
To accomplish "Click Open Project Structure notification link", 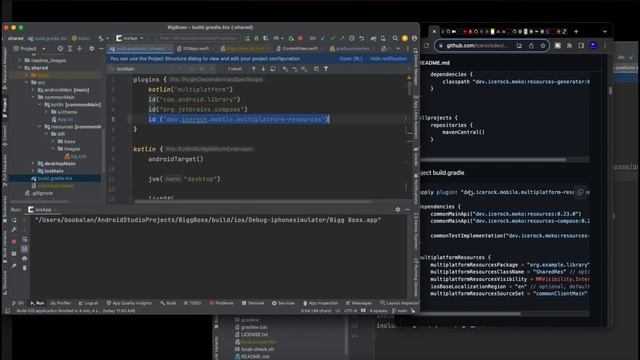I will [x=351, y=59].
